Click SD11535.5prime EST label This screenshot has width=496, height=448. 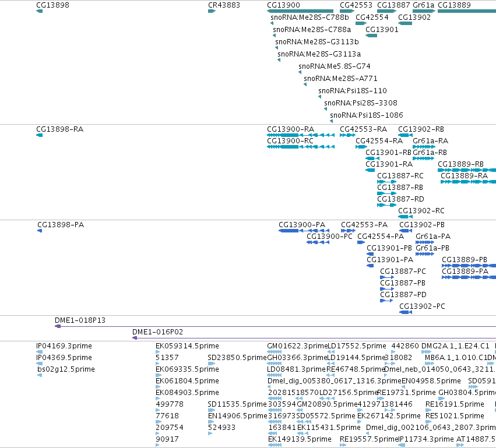point(237,404)
